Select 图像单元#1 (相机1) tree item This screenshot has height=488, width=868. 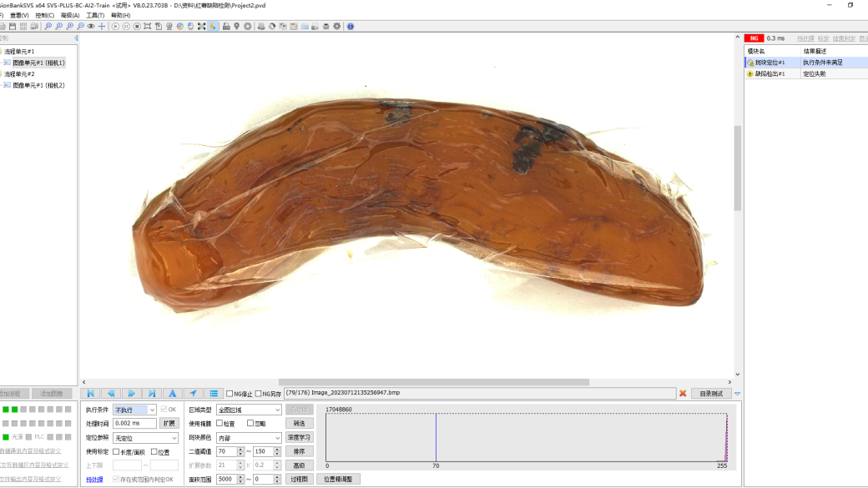tap(38, 63)
